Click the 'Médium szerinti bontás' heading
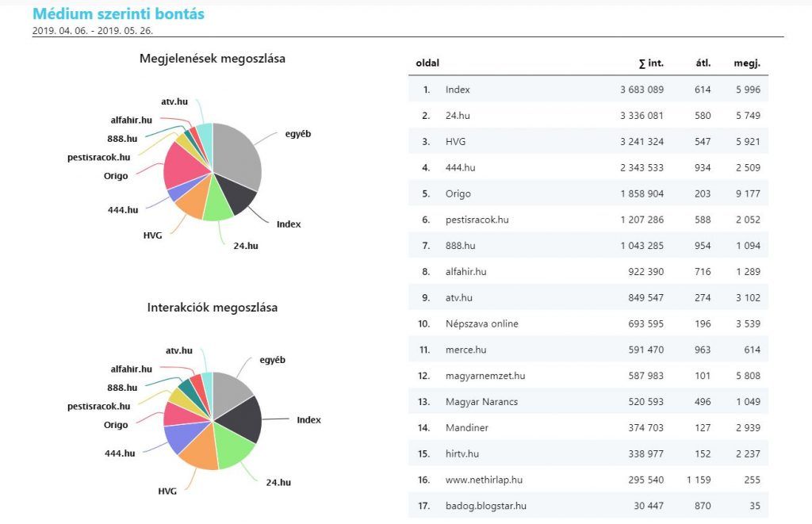This screenshot has height=524, width=812. (x=119, y=14)
